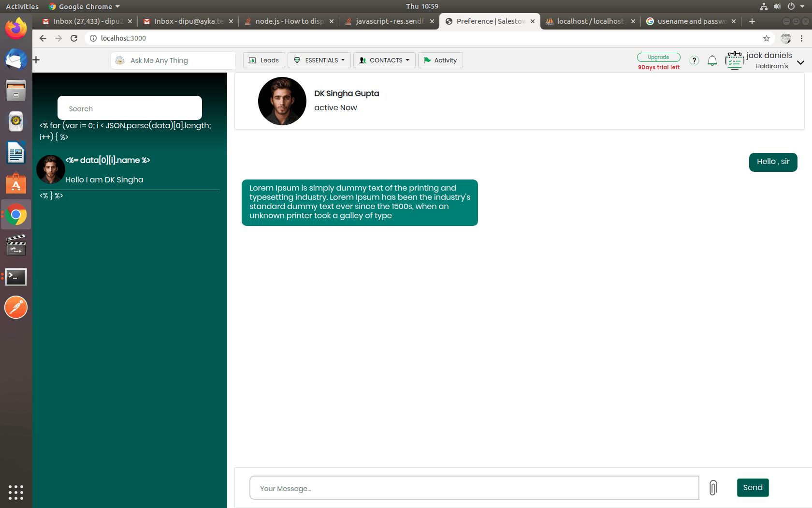Click the help question mark icon
812x508 pixels.
coord(694,60)
